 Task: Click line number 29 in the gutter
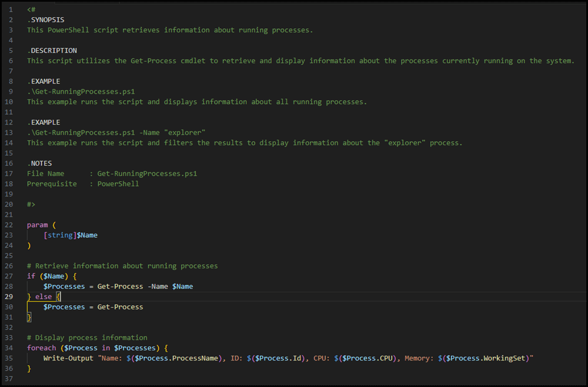9,296
